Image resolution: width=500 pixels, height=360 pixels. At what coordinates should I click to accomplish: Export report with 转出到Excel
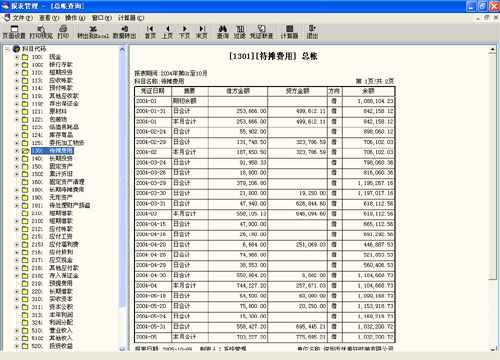tap(93, 32)
